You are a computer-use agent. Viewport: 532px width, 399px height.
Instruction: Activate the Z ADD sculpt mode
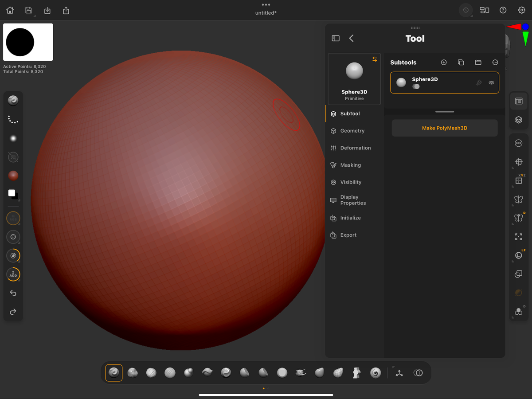[x=13, y=274]
